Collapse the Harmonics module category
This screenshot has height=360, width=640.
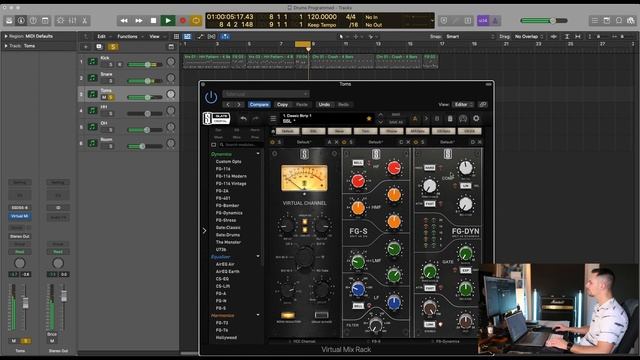(x=258, y=315)
